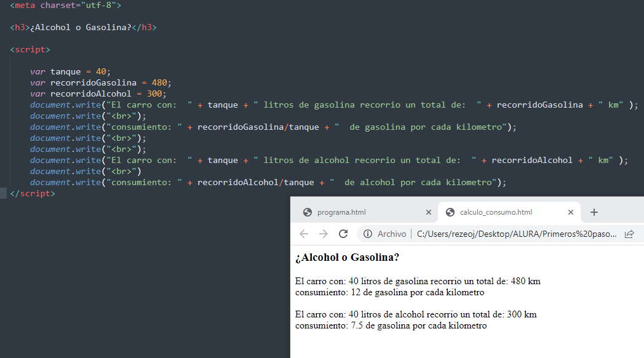Close the calculo_consumo.html tab
644x358 pixels.
[x=570, y=212]
